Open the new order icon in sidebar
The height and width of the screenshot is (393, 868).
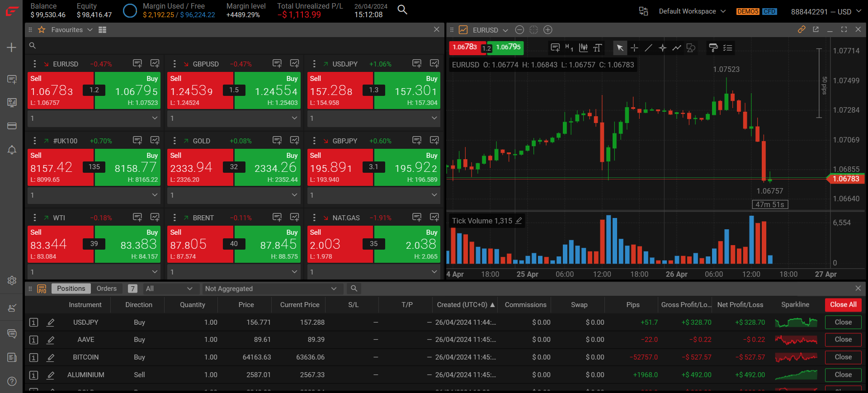(x=12, y=80)
